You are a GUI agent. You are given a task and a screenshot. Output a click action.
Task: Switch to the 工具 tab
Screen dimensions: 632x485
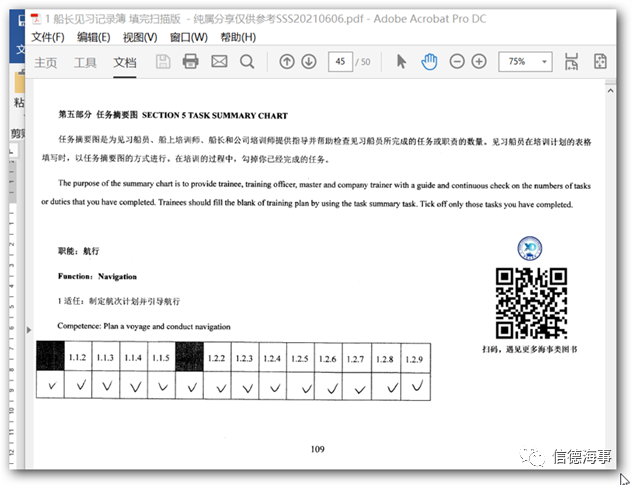tap(85, 63)
